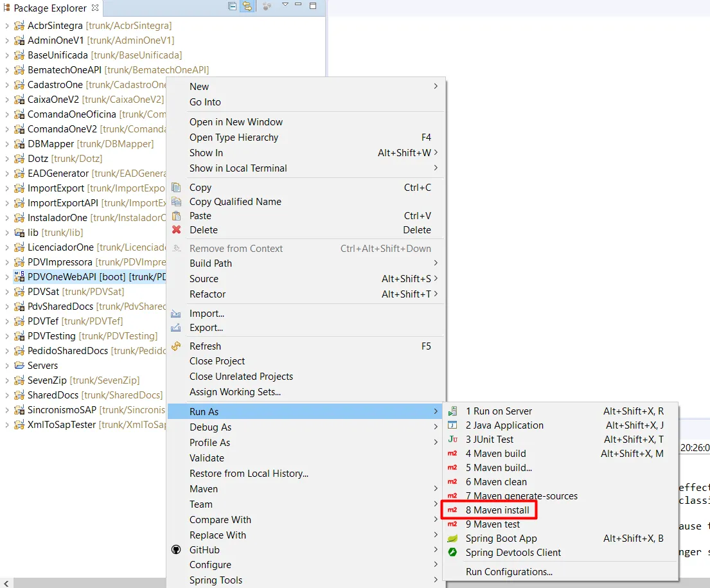Image resolution: width=710 pixels, height=588 pixels.
Task: Expand the SevenZip project node
Action: coord(7,380)
